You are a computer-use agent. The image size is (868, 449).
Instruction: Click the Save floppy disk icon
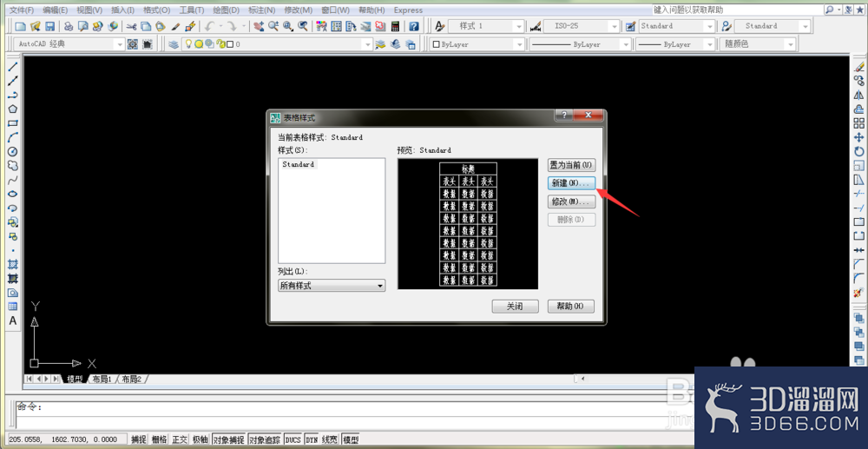coord(49,26)
